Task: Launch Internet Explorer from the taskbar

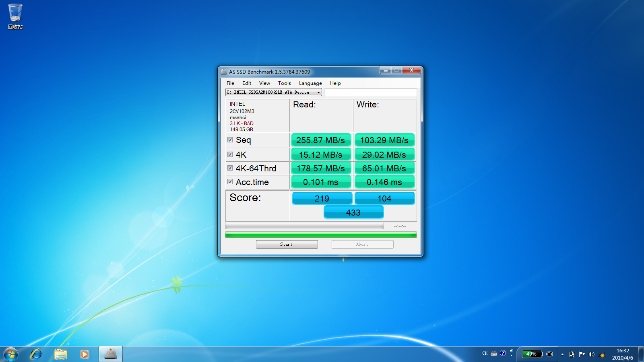Action: (x=36, y=354)
